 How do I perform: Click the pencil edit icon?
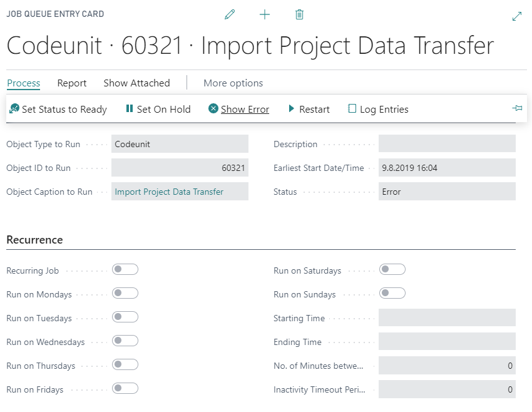pyautogui.click(x=230, y=14)
